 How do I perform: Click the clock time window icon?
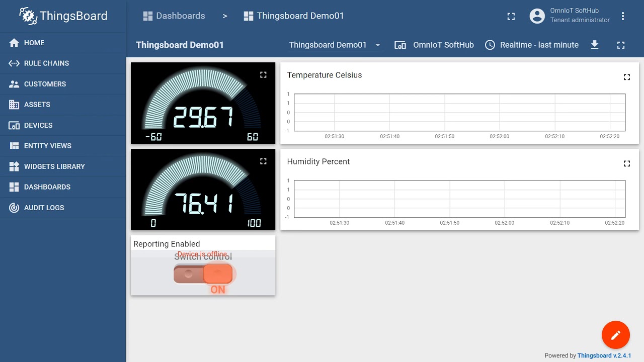pos(490,45)
